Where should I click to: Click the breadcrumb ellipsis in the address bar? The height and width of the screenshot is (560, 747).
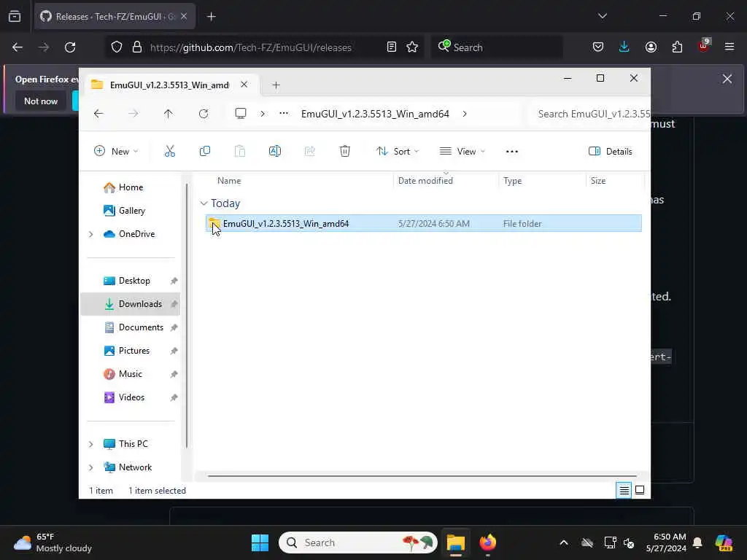284,113
